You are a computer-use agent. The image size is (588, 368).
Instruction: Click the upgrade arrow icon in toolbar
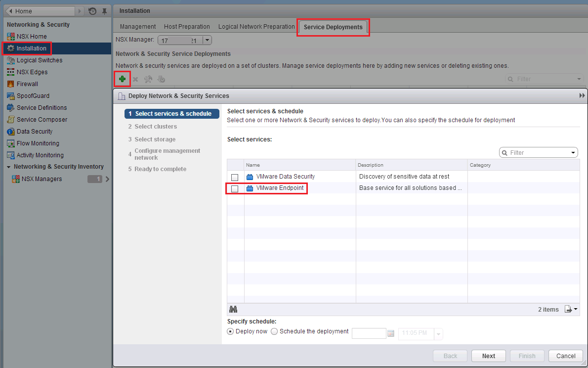[161, 79]
